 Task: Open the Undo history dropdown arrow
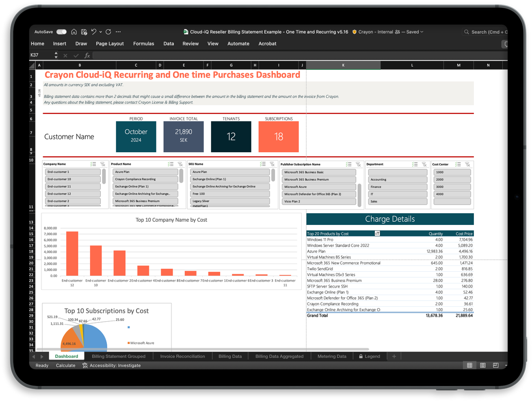pos(101,32)
